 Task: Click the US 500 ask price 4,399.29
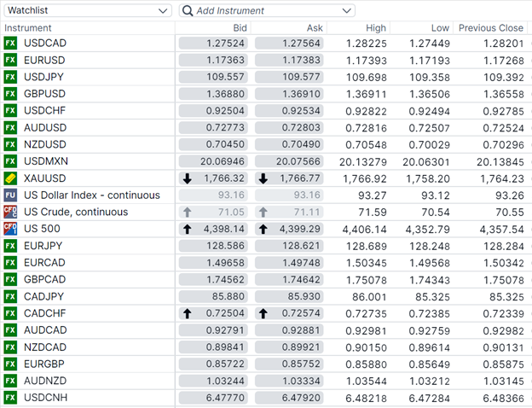click(x=289, y=229)
